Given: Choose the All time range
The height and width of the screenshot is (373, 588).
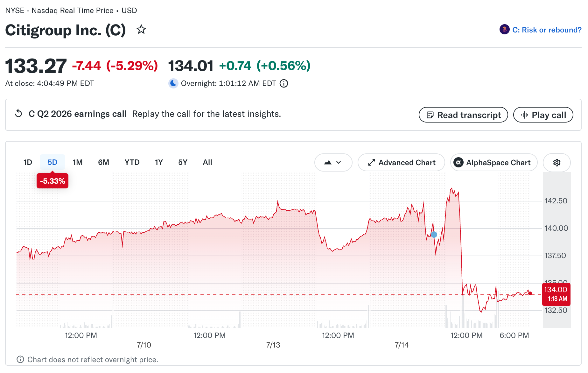Looking at the screenshot, I should click(x=207, y=162).
